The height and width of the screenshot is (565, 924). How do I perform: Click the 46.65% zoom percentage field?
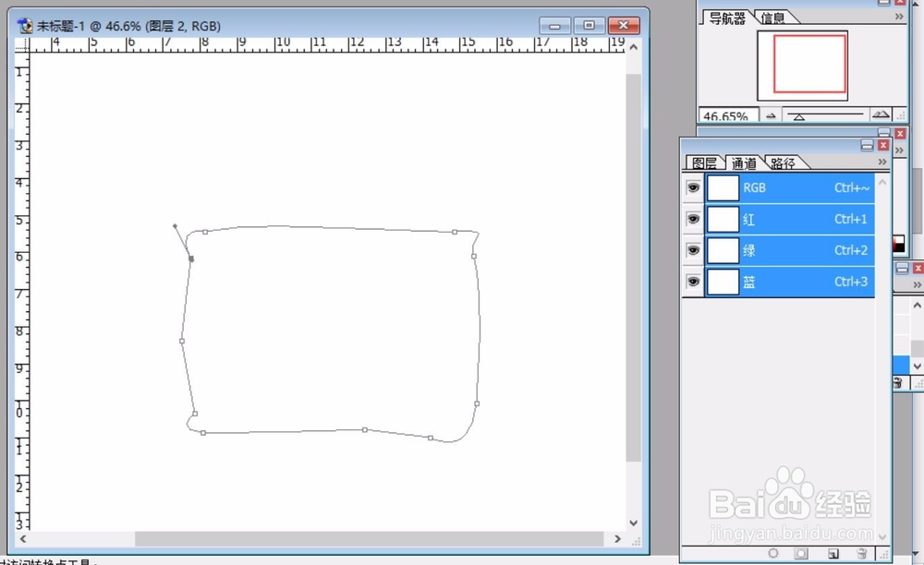pyautogui.click(x=728, y=115)
